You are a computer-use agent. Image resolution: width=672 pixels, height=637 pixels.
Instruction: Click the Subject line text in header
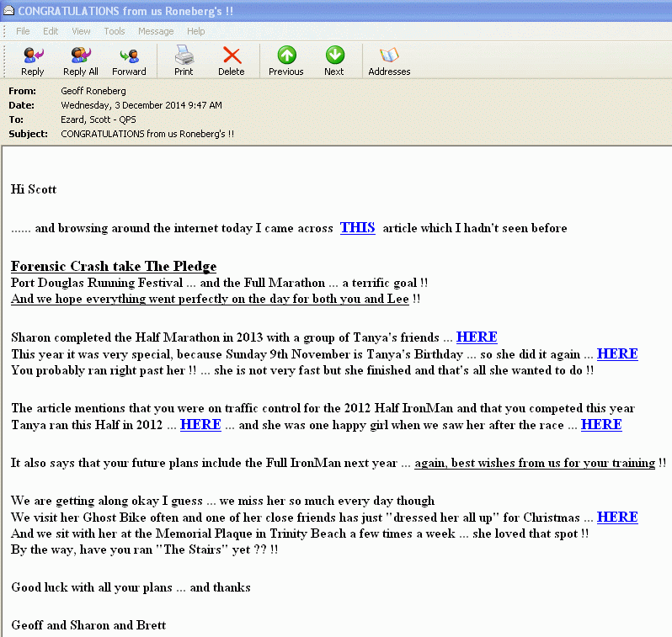pos(147,134)
